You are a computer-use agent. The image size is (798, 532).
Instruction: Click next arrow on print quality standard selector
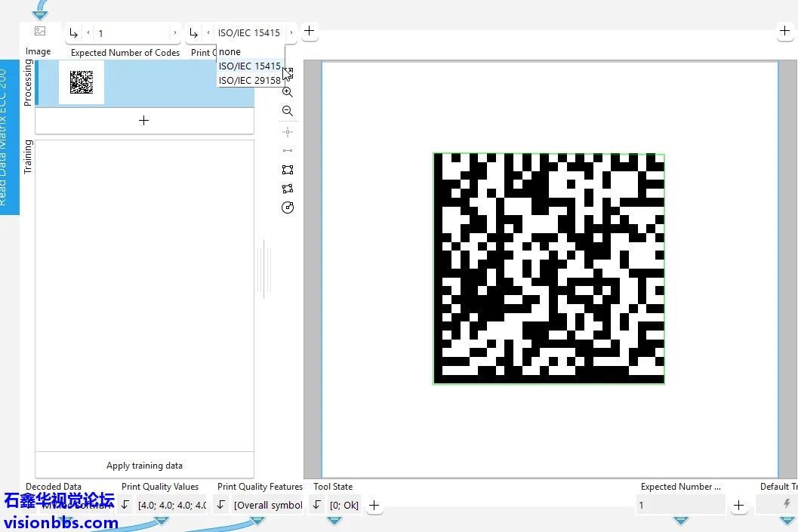point(291,33)
